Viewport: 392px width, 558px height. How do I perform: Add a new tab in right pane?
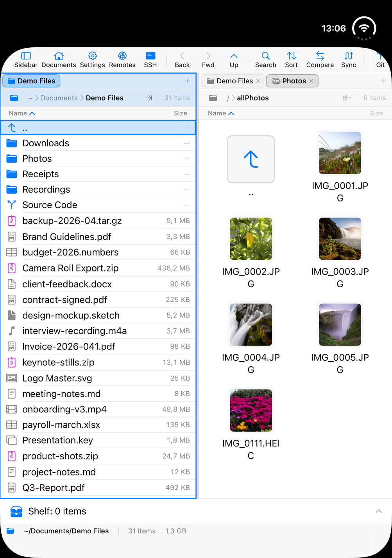[383, 81]
